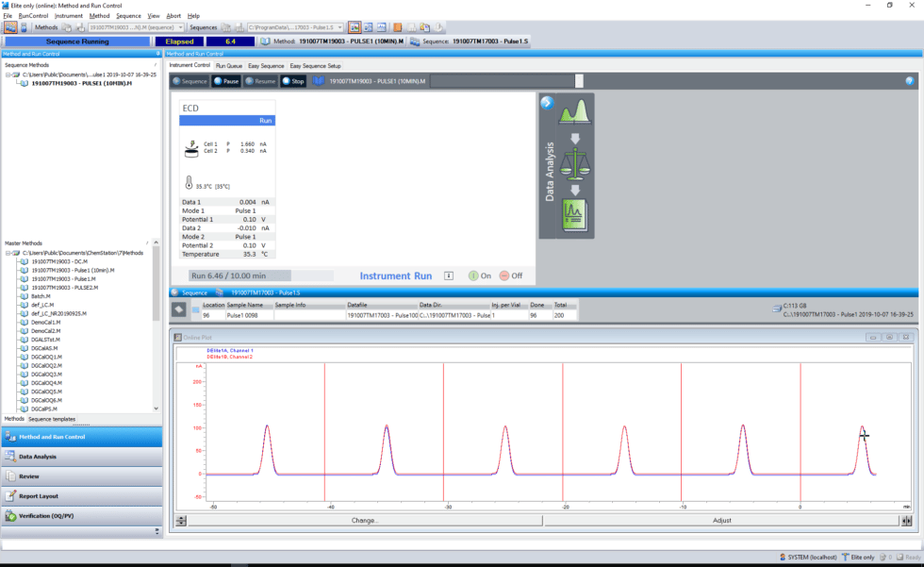Open the Instrument menu
924x567 pixels.
pyautogui.click(x=68, y=16)
